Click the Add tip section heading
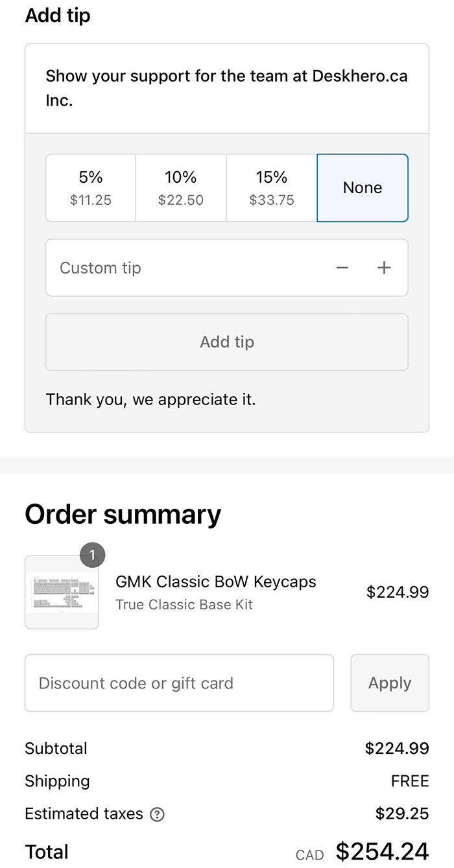The width and height of the screenshot is (454, 868). 57,15
